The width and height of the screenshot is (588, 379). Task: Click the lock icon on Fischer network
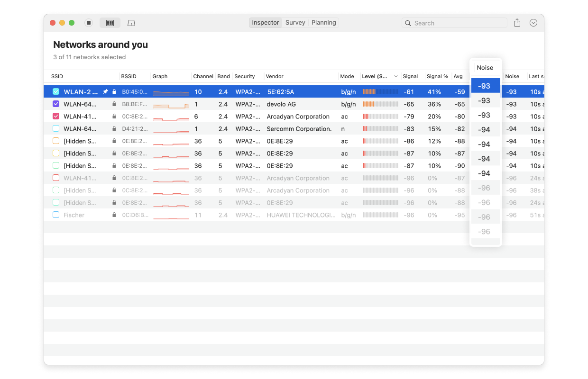(x=114, y=215)
